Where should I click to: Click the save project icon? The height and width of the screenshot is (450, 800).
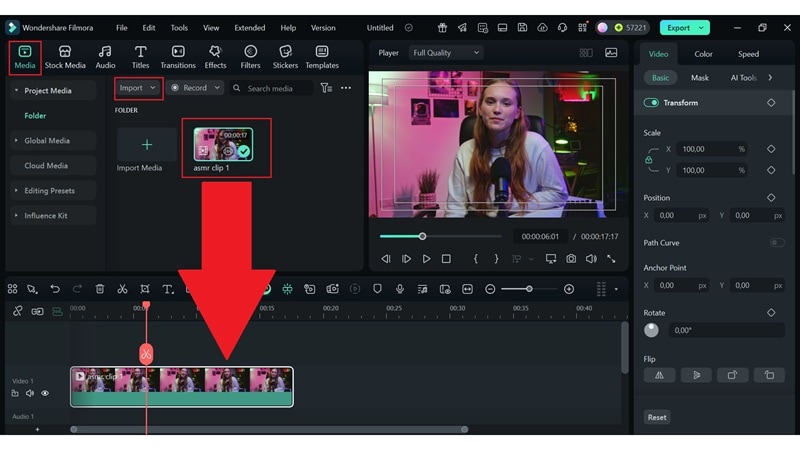click(522, 28)
